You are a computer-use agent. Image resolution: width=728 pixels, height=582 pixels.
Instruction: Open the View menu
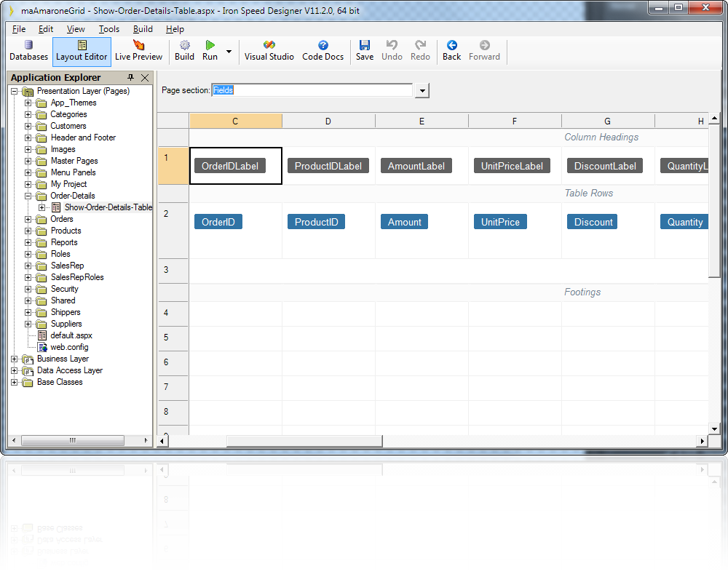(76, 29)
